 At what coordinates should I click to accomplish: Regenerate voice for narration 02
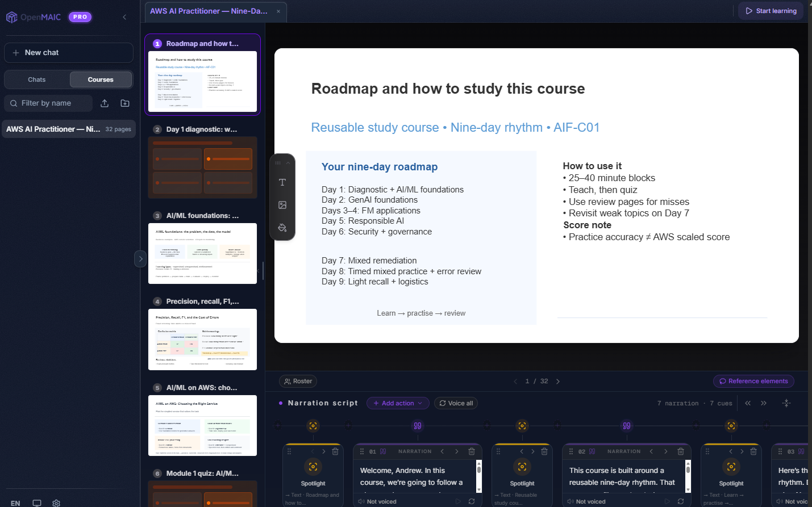click(681, 501)
